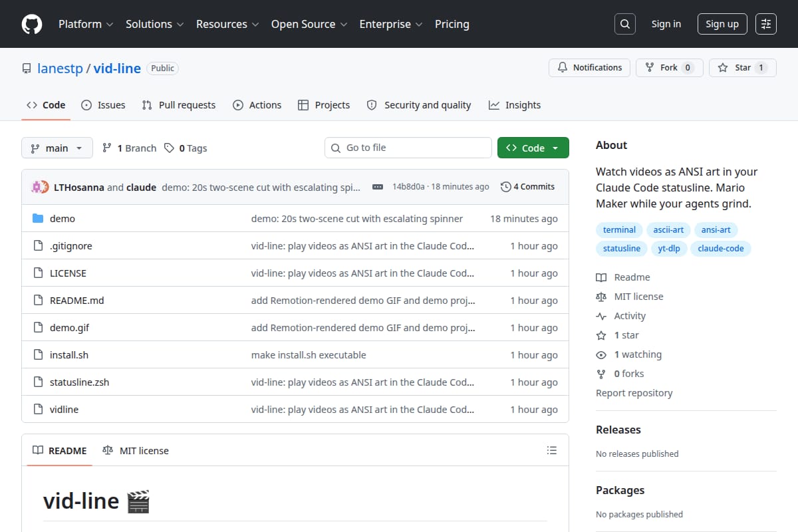Screen dimensions: 798x532
Task: Open the README outline list icon
Action: 551,450
